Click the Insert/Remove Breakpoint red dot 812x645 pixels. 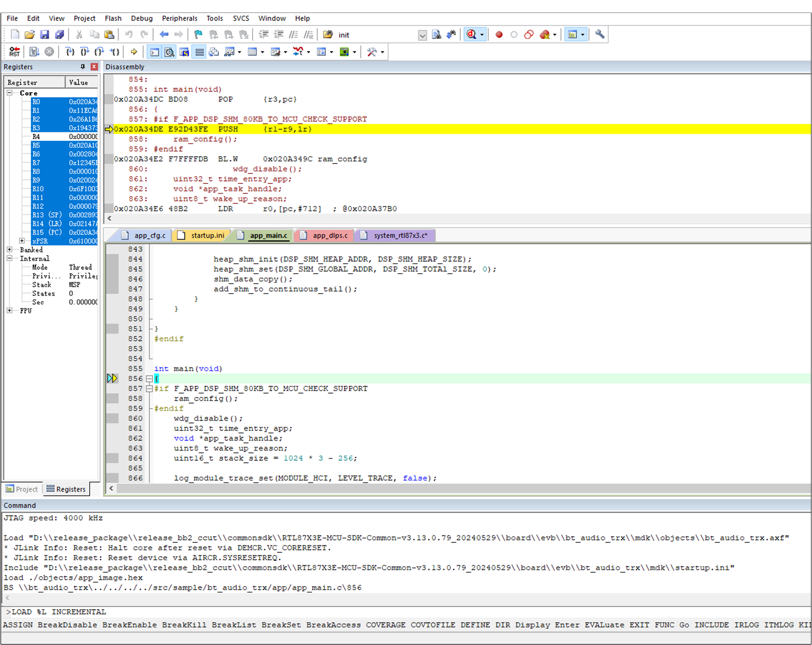499,35
